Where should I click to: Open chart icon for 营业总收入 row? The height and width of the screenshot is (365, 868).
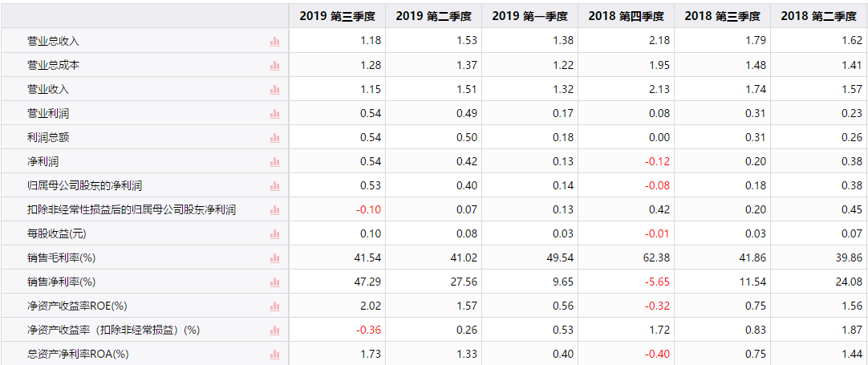click(x=274, y=41)
